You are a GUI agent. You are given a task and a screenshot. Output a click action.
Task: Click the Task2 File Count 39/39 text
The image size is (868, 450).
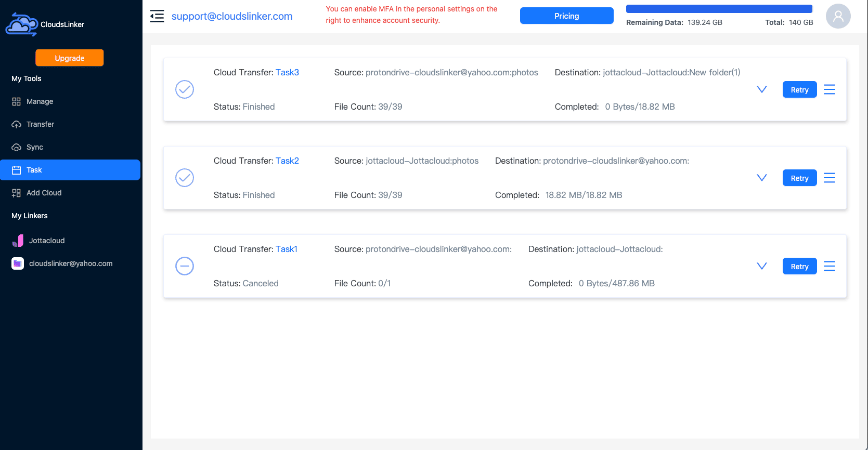pos(368,195)
